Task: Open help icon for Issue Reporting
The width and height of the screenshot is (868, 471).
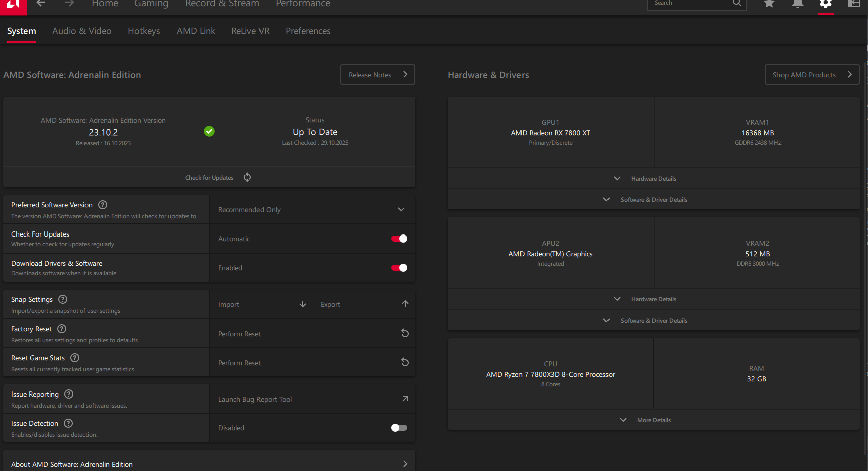Action: tap(69, 394)
